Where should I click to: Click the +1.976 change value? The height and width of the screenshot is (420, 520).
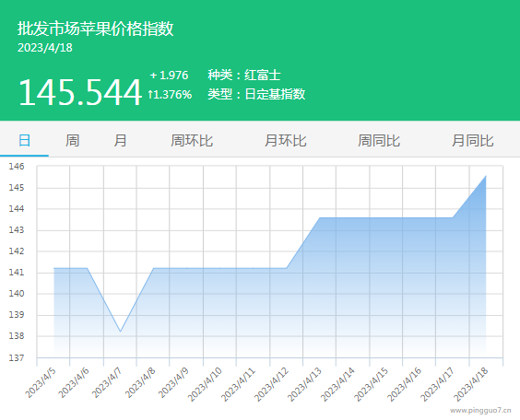click(x=169, y=76)
